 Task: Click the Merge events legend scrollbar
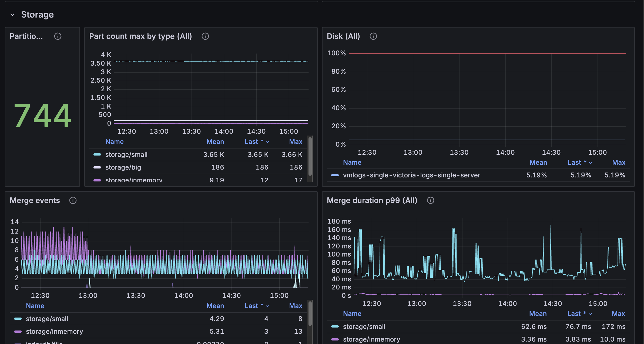pos(310,313)
